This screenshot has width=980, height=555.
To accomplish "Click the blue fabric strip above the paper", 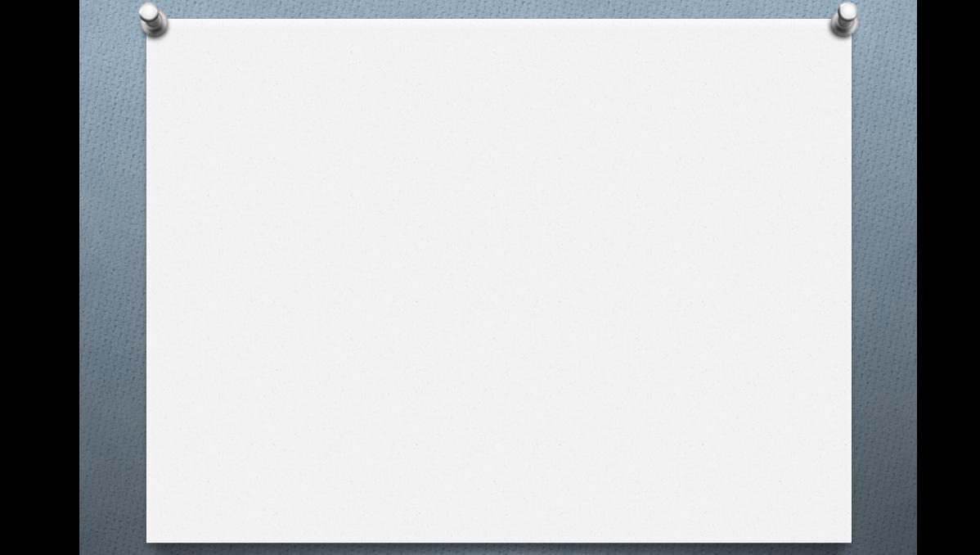I will [499, 9].
